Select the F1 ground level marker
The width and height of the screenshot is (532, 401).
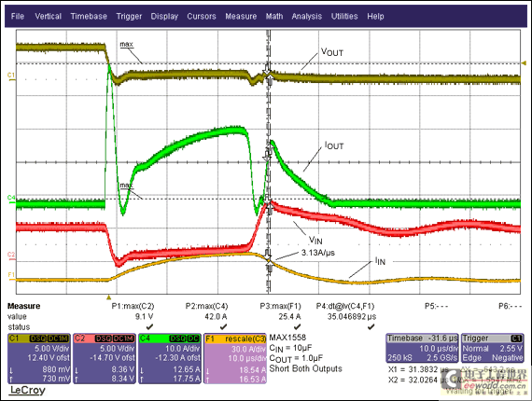click(11, 275)
